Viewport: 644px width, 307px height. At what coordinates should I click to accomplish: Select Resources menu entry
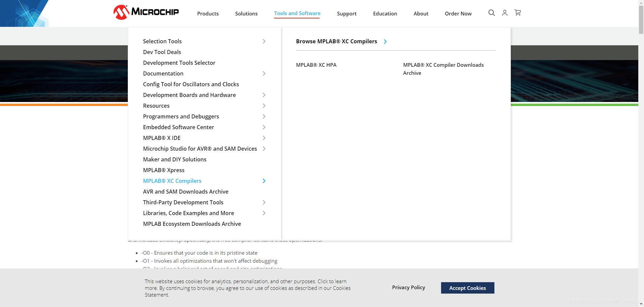pos(156,106)
